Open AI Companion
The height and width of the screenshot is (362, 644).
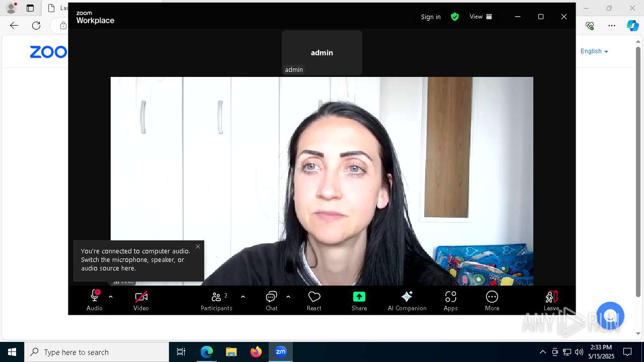point(407,300)
